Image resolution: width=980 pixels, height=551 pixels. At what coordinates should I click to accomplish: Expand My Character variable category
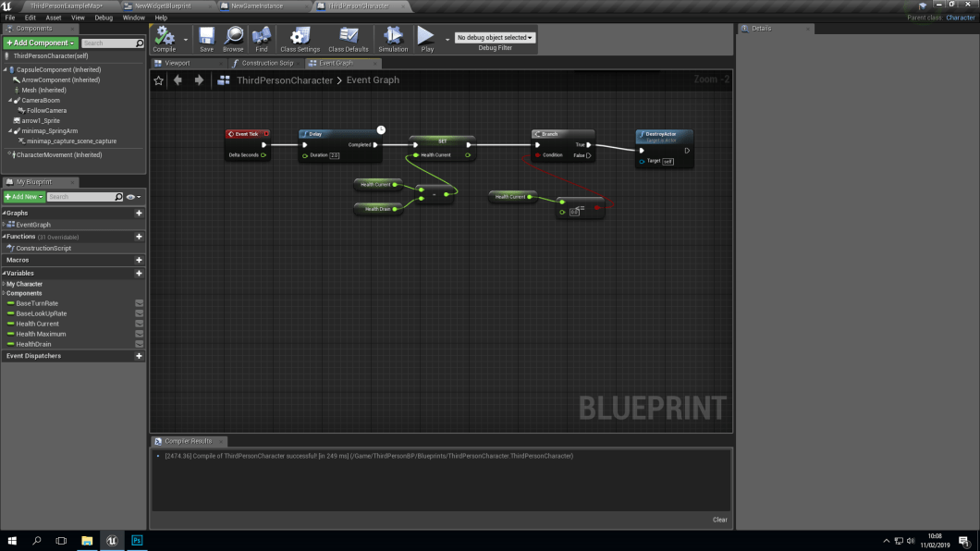coord(4,284)
